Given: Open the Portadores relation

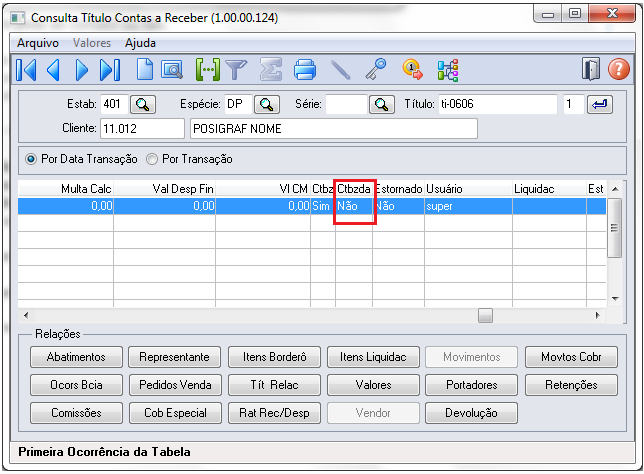Looking at the screenshot, I should tap(472, 385).
